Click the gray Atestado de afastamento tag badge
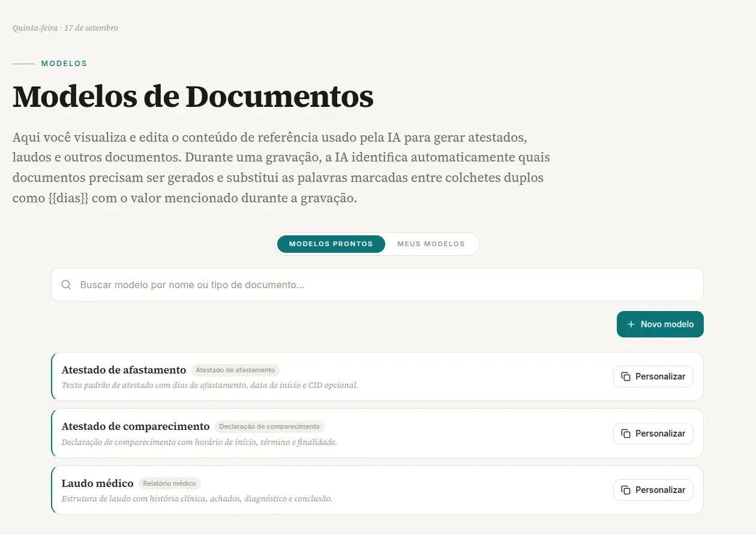 [x=235, y=370]
